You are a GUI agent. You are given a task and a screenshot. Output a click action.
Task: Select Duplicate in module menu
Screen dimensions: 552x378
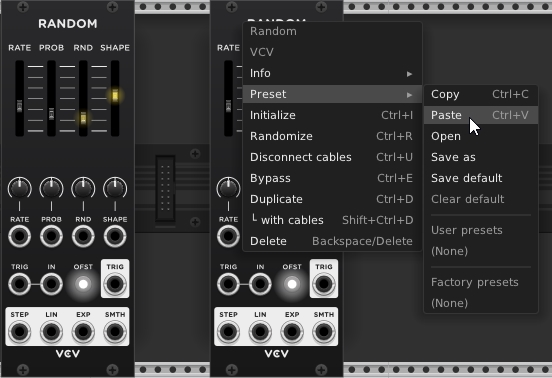[332, 199]
